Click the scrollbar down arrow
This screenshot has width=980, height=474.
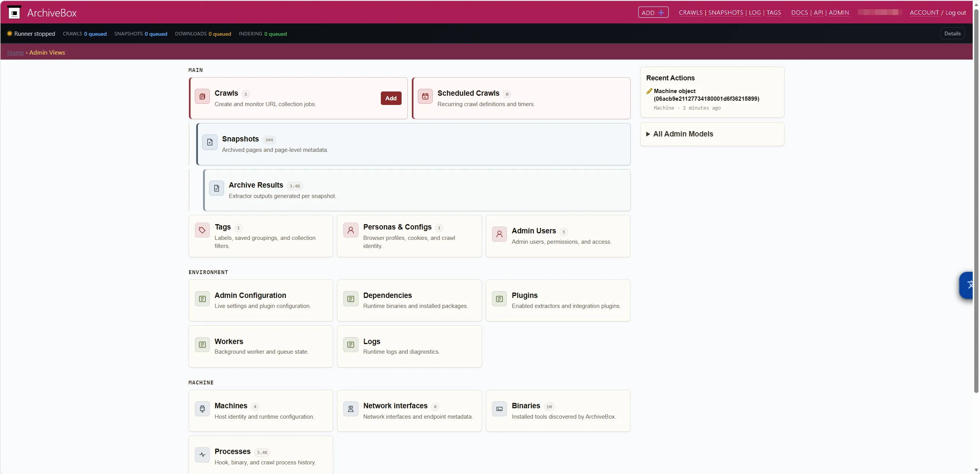tap(976, 470)
